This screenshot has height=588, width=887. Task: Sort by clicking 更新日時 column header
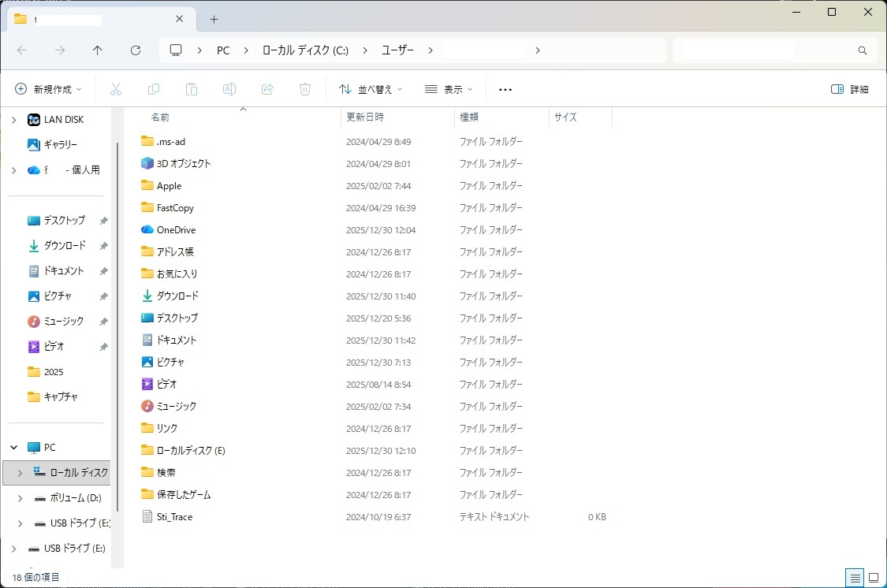[x=365, y=117]
